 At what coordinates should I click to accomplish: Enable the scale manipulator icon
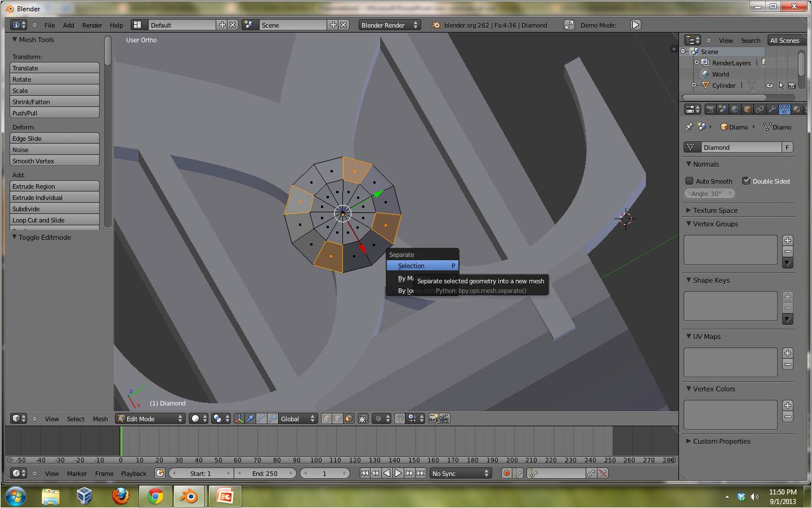click(273, 418)
